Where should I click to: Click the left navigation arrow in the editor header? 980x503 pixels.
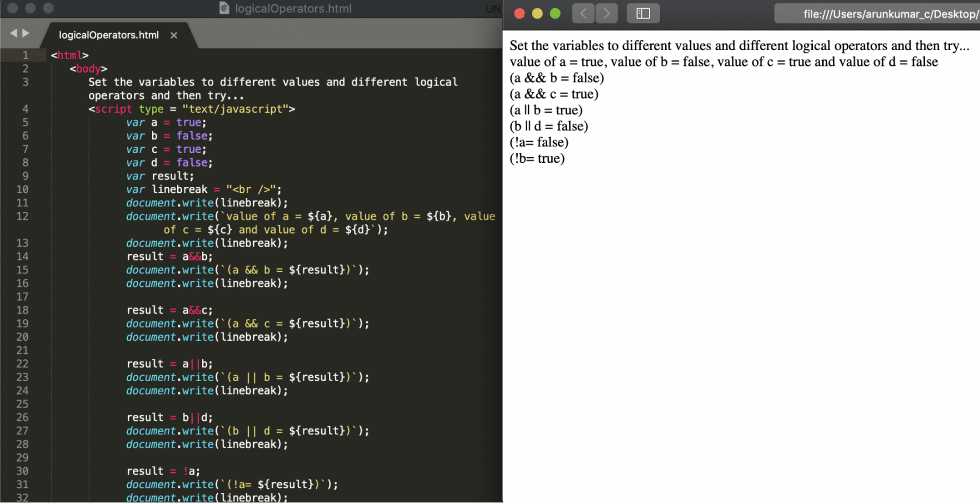13,33
